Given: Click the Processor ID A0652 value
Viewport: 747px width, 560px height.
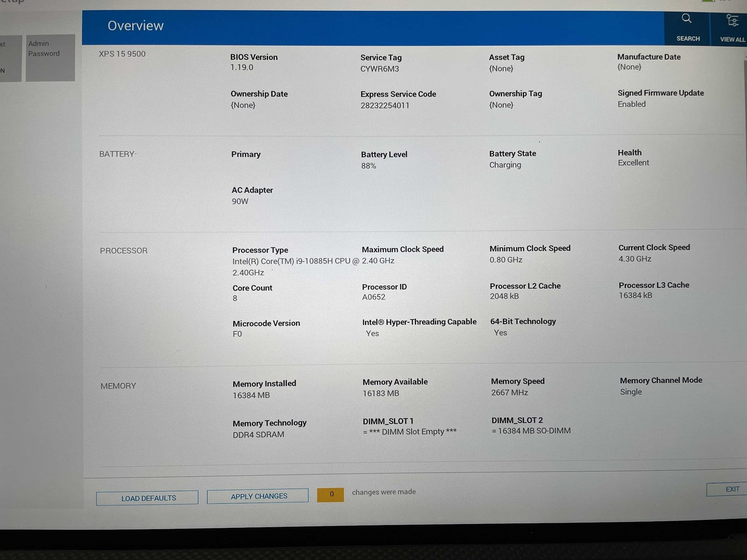Looking at the screenshot, I should [x=373, y=297].
